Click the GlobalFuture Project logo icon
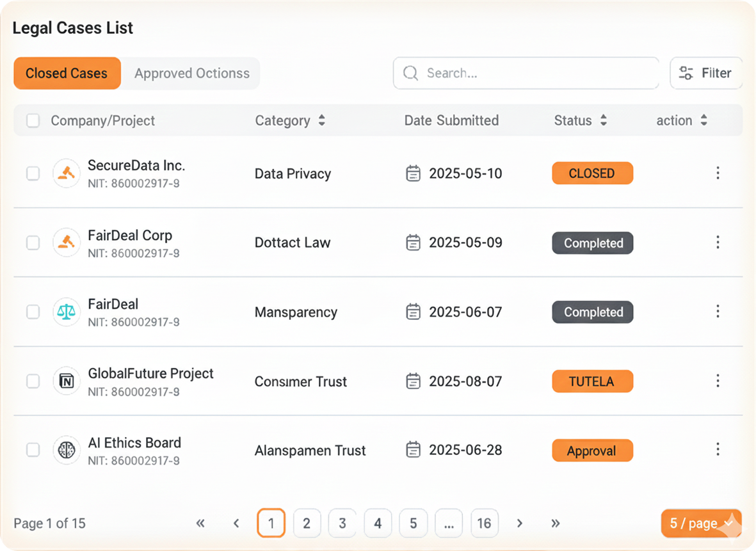 click(66, 381)
